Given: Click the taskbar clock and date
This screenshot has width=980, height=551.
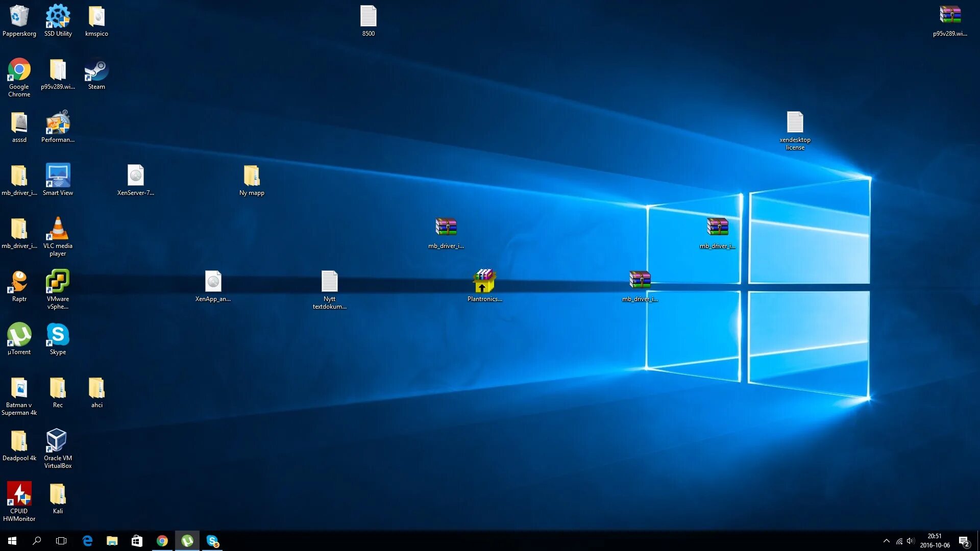Looking at the screenshot, I should [935, 541].
